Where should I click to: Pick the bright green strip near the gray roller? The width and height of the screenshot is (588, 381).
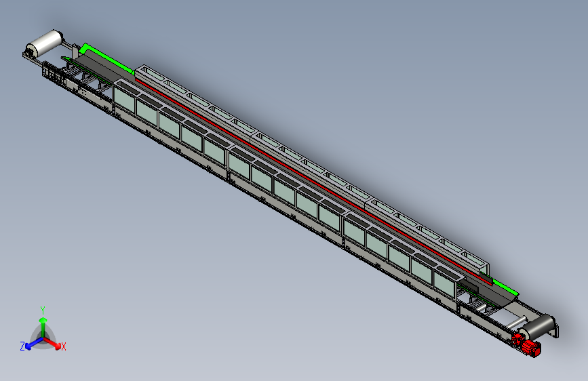(505, 287)
